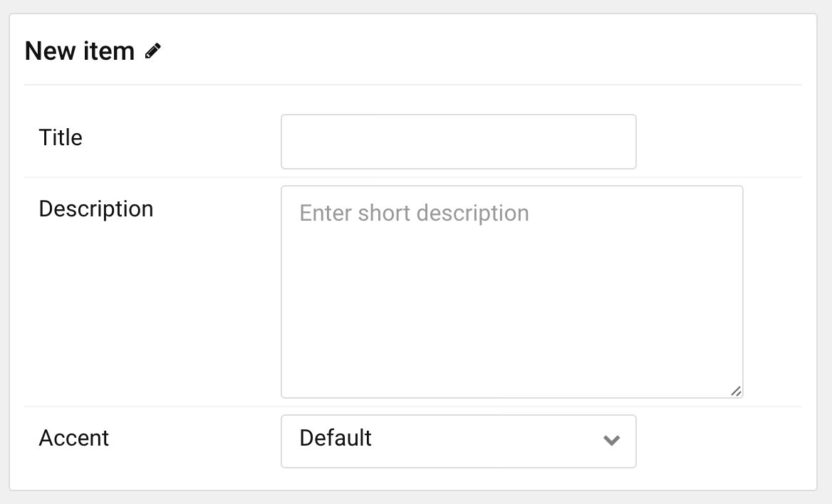The height and width of the screenshot is (504, 832).
Task: Open the Accent dropdown showing Default
Action: [459, 441]
